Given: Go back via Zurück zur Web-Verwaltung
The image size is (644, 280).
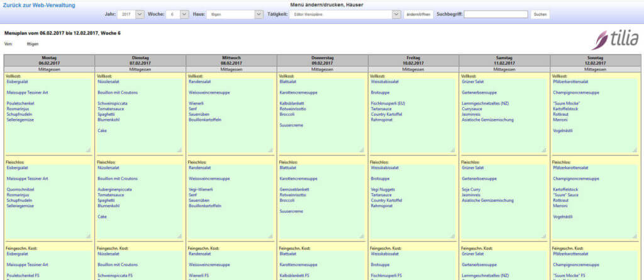Looking at the screenshot, I should [x=39, y=5].
